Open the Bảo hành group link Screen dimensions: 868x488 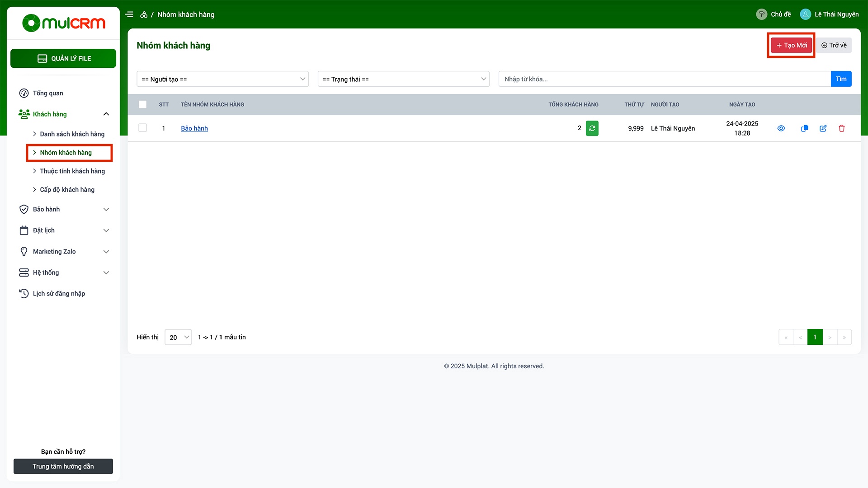point(194,128)
